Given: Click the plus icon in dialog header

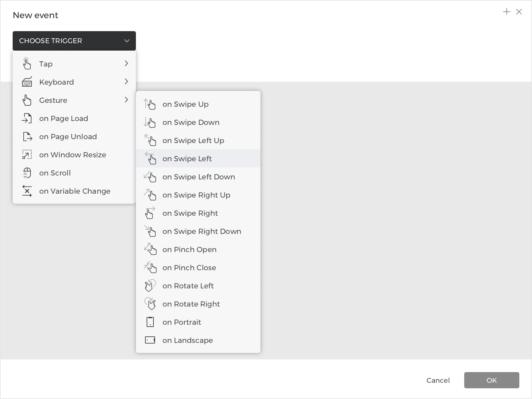Looking at the screenshot, I should tap(507, 12).
